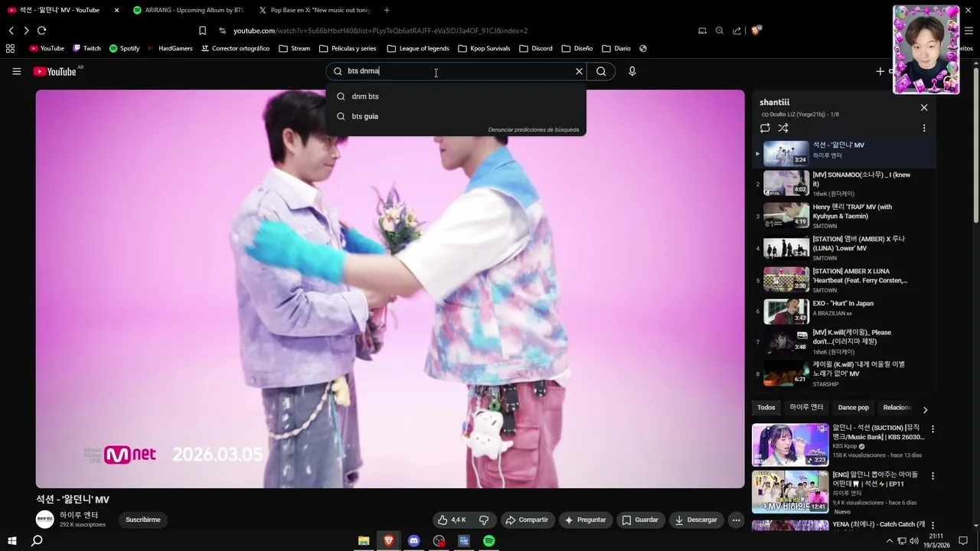The image size is (980, 551).
Task: Open the playlist three-dot options menu
Action: (x=924, y=128)
